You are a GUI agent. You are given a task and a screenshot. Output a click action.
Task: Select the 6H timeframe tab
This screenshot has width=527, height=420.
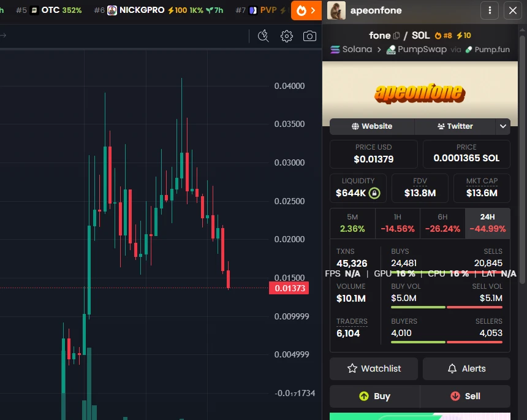[442, 223]
